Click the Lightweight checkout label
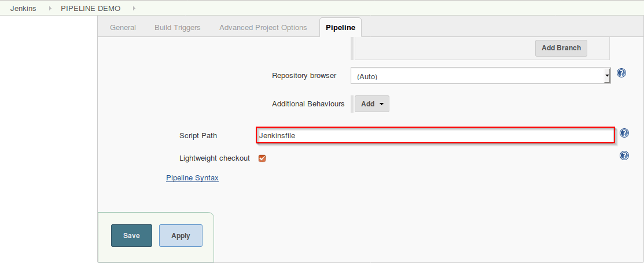 [215, 158]
